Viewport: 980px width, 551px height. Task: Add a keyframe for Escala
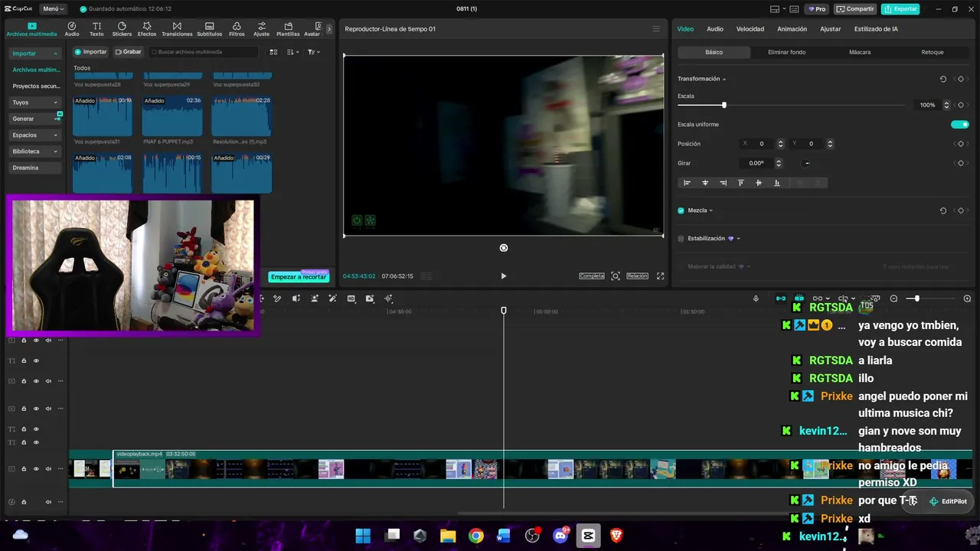[961, 105]
